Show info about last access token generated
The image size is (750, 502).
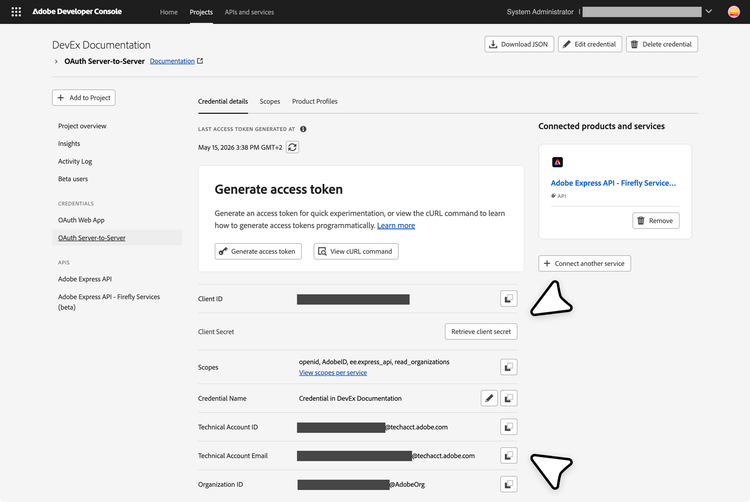(x=303, y=129)
